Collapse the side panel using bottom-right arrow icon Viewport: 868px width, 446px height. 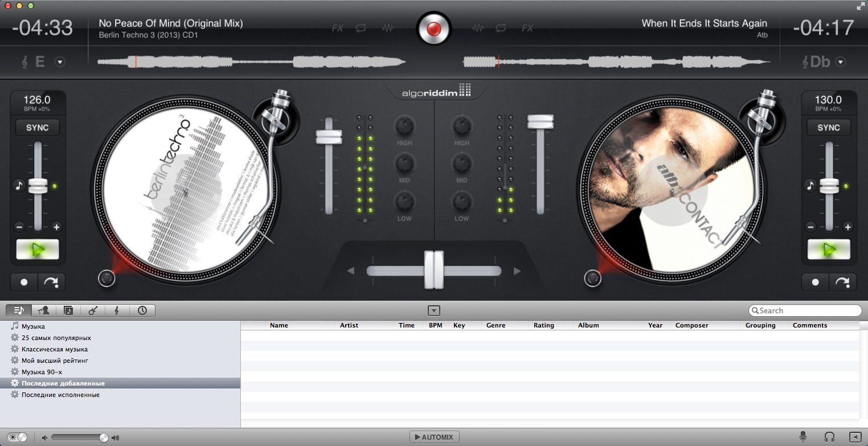pos(855,437)
